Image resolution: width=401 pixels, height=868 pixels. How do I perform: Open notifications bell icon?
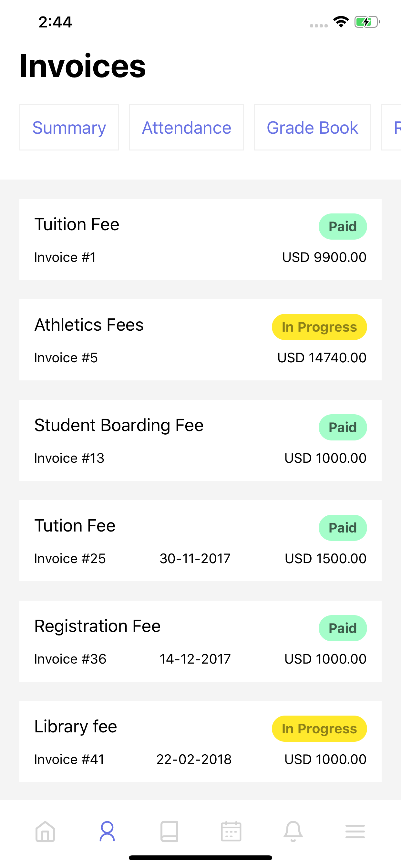pyautogui.click(x=293, y=831)
